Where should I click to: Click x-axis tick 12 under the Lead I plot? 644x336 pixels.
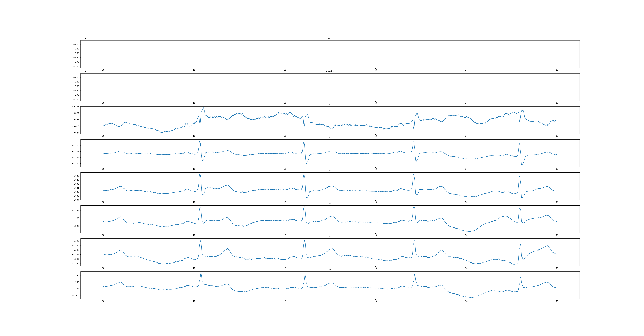[285, 70]
